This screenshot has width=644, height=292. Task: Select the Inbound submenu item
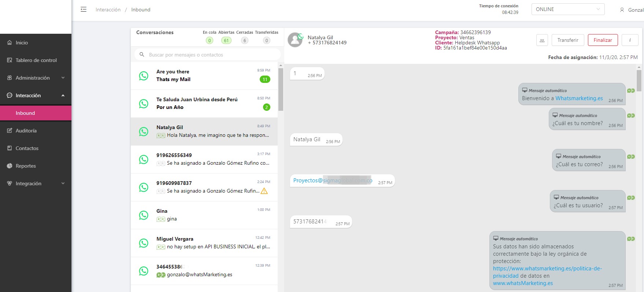[36, 113]
